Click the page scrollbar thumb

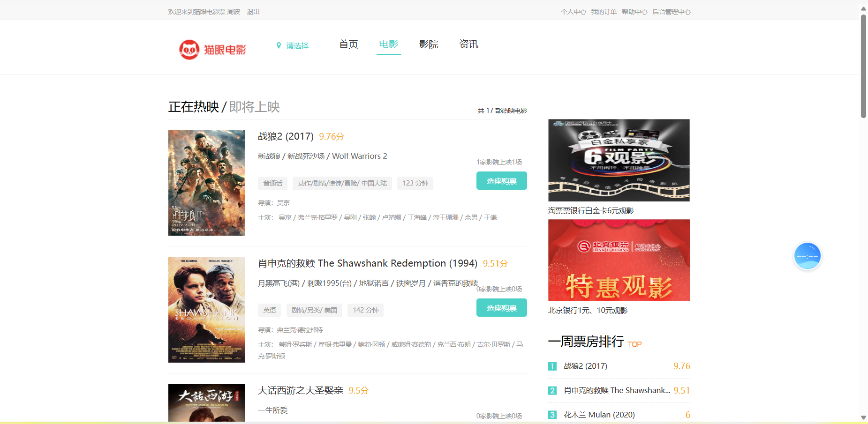click(863, 66)
